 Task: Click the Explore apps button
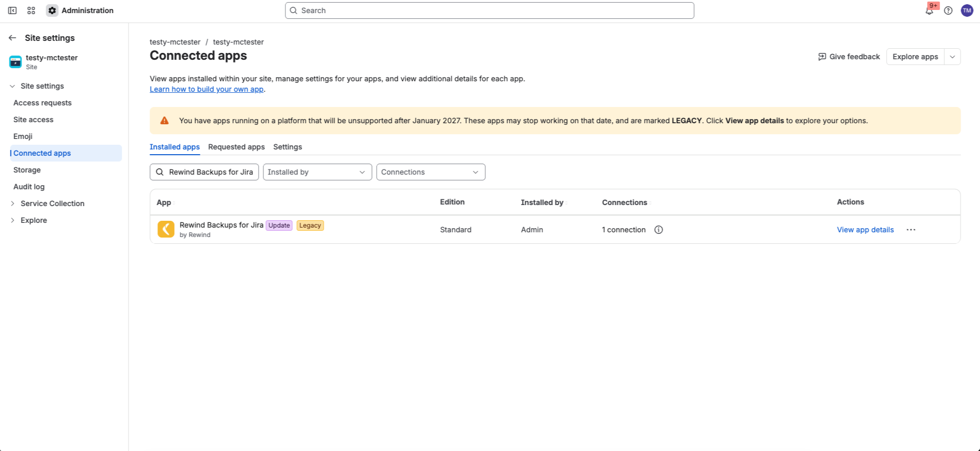[x=915, y=57]
